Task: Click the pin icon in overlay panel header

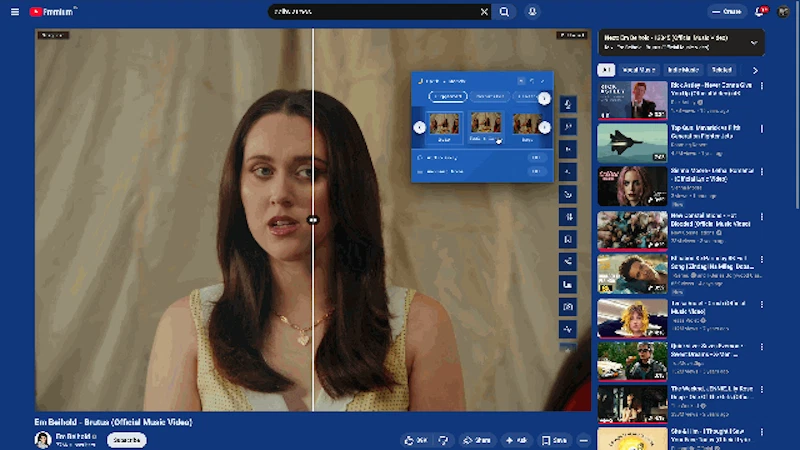Action: (521, 81)
